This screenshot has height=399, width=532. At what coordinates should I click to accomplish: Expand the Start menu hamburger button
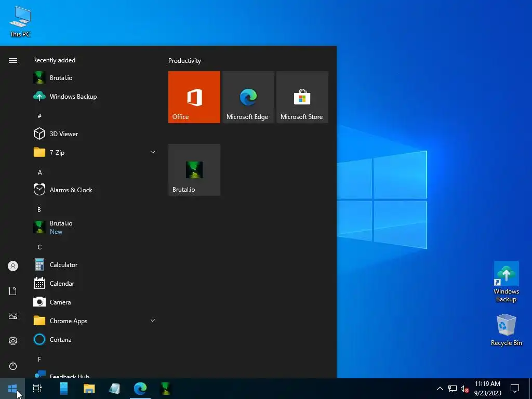[x=13, y=60]
